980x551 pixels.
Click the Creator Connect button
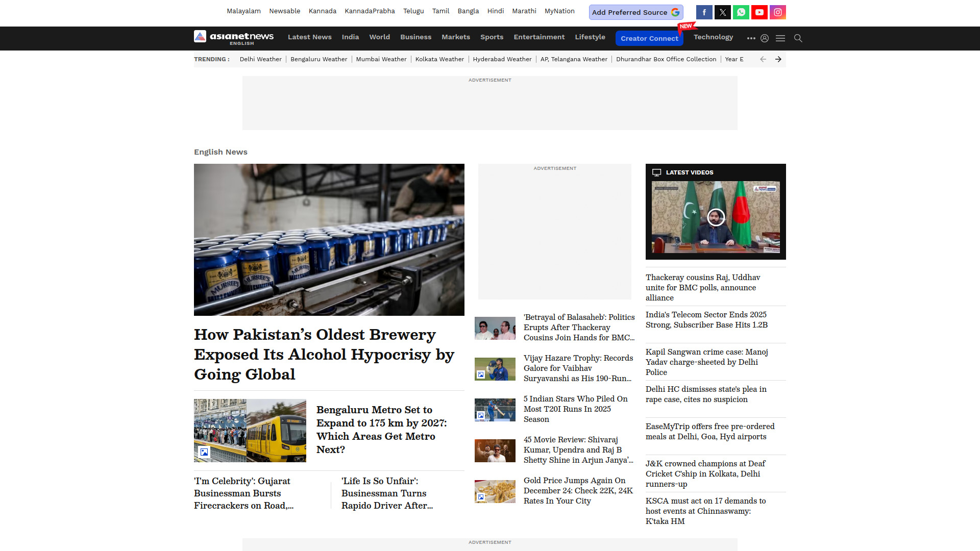(x=649, y=38)
